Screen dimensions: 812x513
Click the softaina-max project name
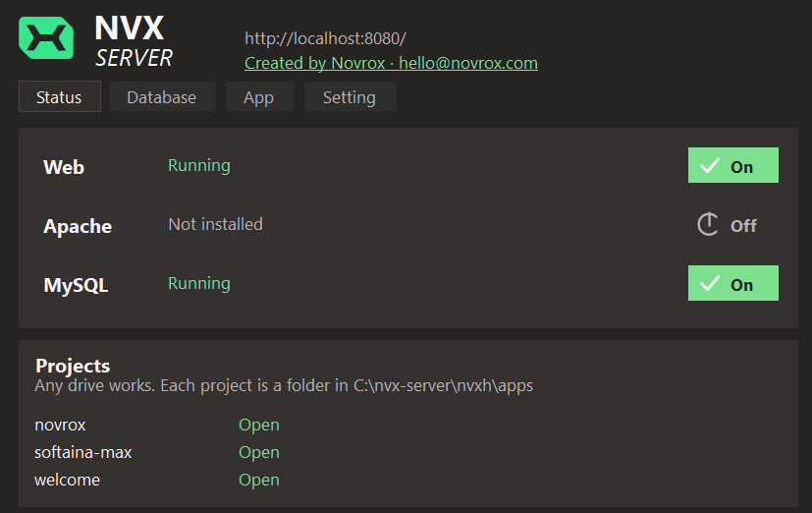[82, 452]
